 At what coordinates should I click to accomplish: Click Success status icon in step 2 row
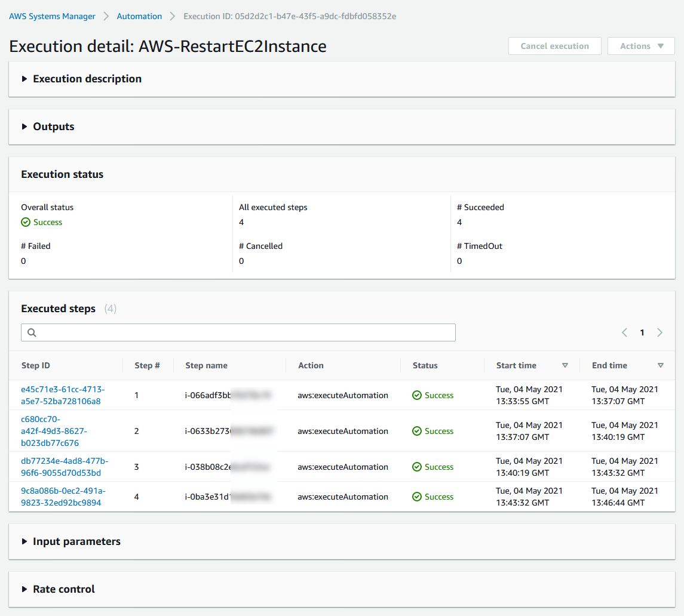point(417,431)
